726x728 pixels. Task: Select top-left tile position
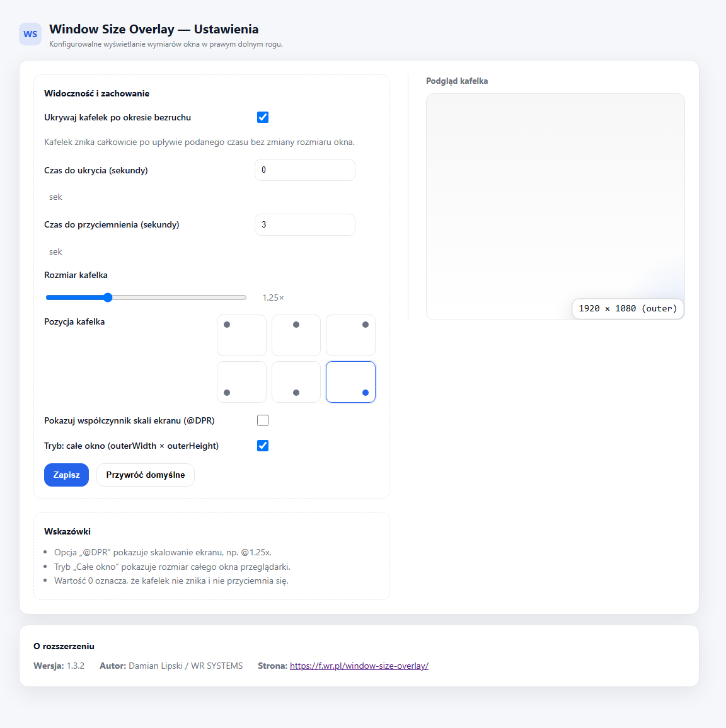click(x=241, y=335)
